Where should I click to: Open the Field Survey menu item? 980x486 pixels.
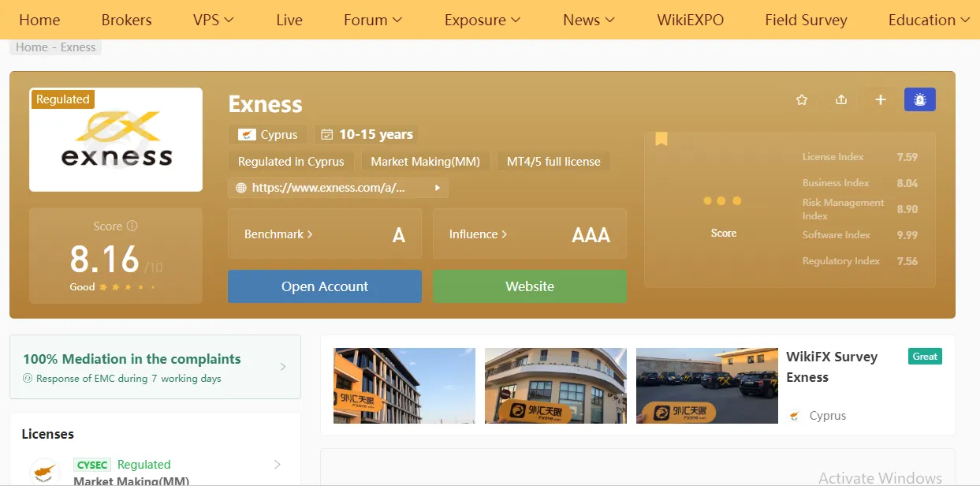[x=806, y=20]
